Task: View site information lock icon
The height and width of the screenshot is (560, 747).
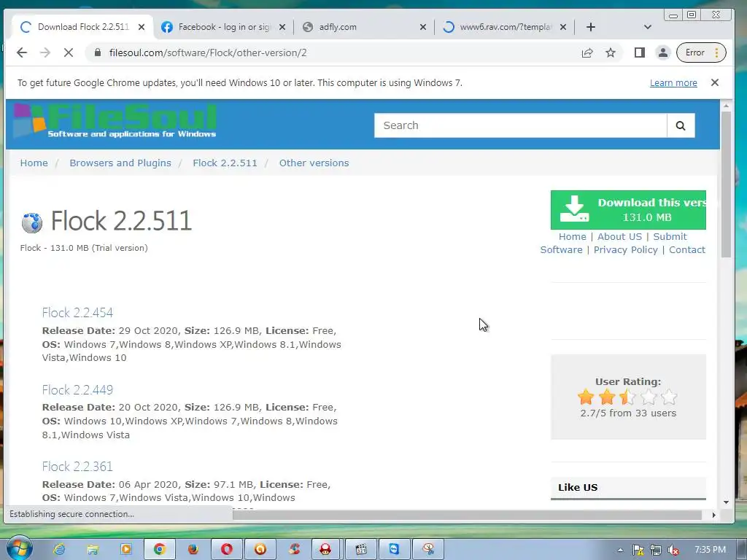Action: pyautogui.click(x=97, y=52)
